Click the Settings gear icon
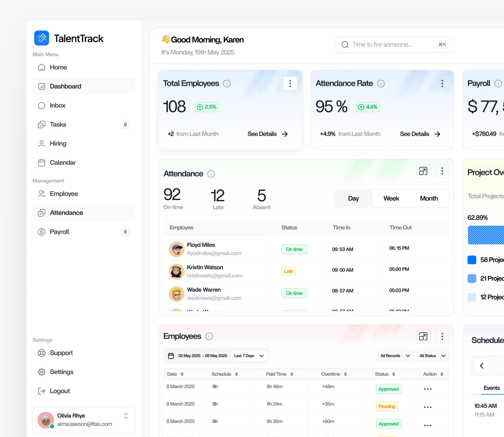The width and height of the screenshot is (504, 437). coord(42,372)
